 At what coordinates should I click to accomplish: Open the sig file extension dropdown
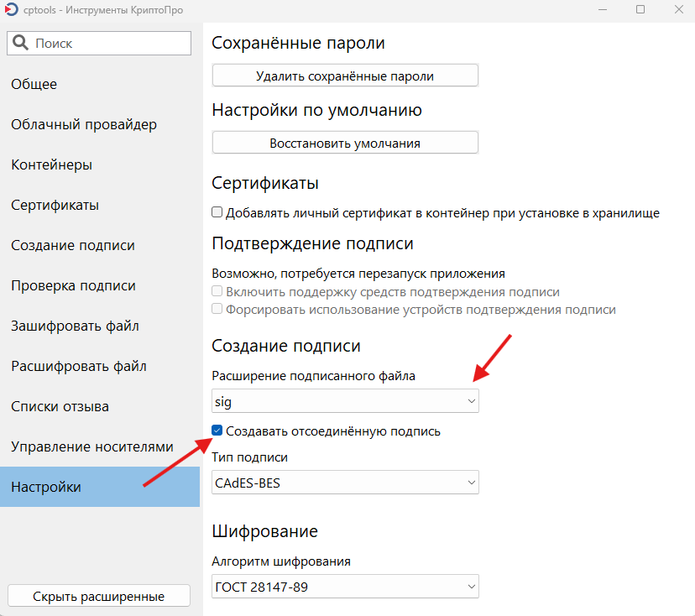click(345, 401)
